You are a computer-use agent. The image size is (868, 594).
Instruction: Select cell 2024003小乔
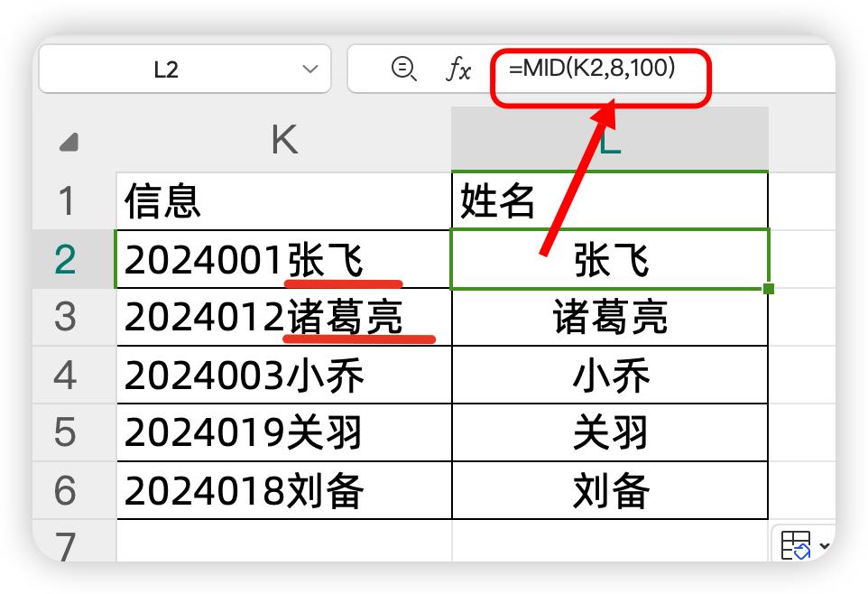coord(284,376)
